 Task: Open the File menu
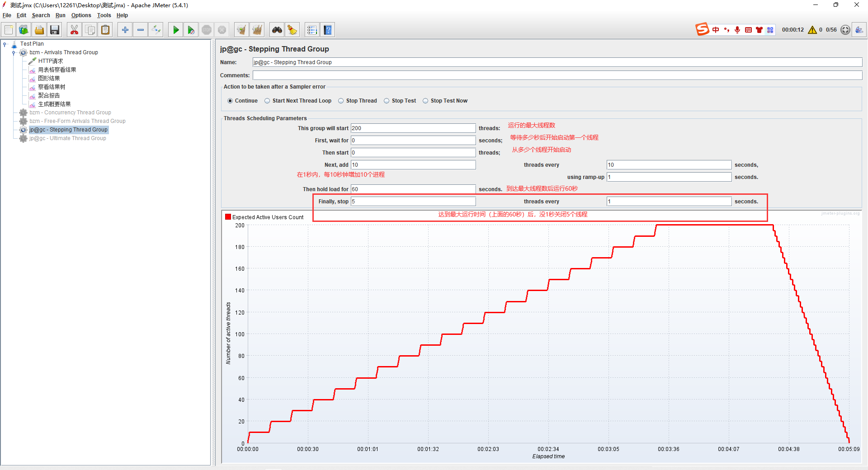point(7,15)
